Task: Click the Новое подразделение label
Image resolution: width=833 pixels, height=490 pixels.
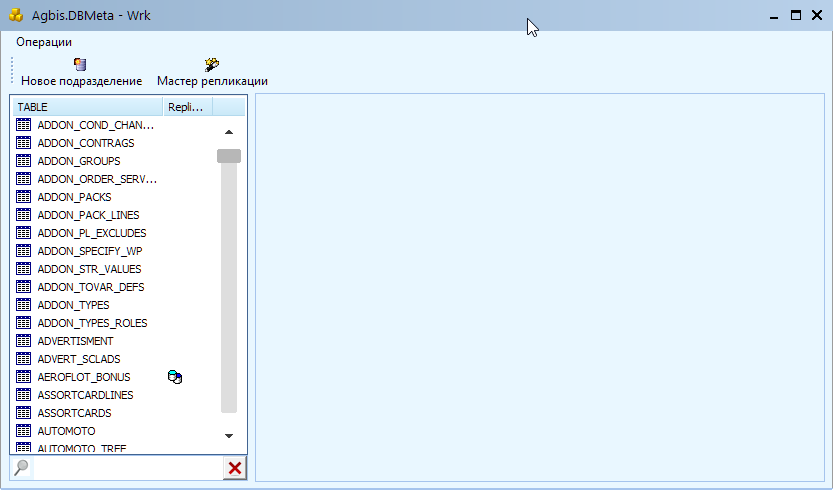Action: point(81,81)
